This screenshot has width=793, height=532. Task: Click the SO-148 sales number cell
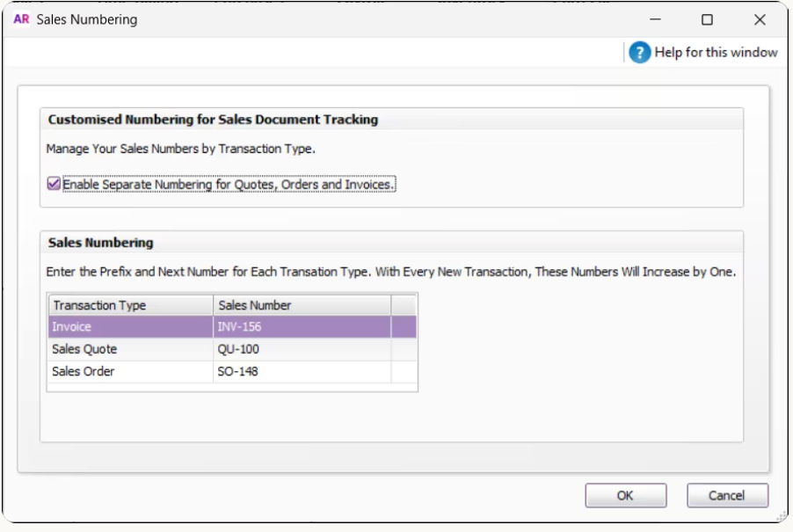point(302,371)
